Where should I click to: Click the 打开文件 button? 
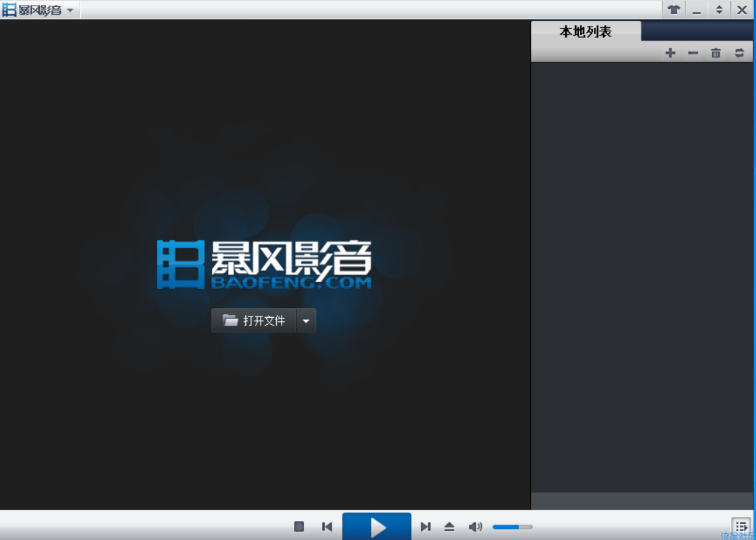(254, 321)
